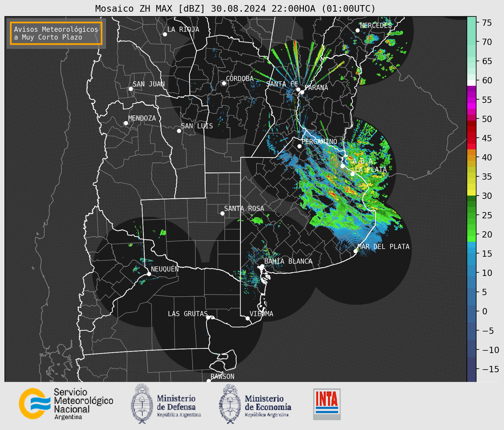Click the 'Mosaico ZH MAX [dBZ]' title text
Viewport: 504px width, 430px height.
tap(150, 9)
